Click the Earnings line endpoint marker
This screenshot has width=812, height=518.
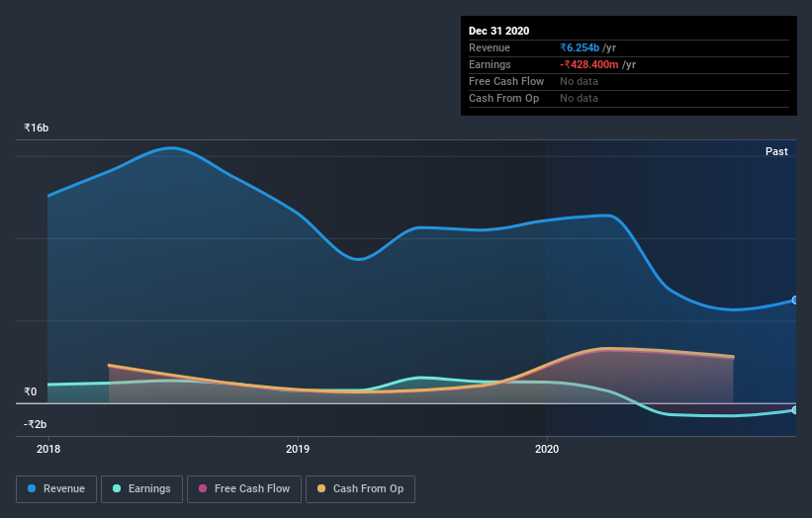[x=795, y=410]
